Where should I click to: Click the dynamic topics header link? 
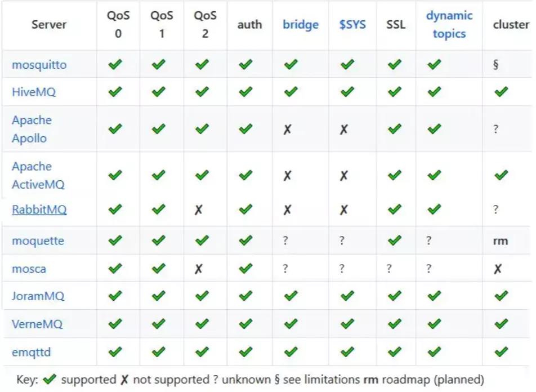tap(449, 24)
